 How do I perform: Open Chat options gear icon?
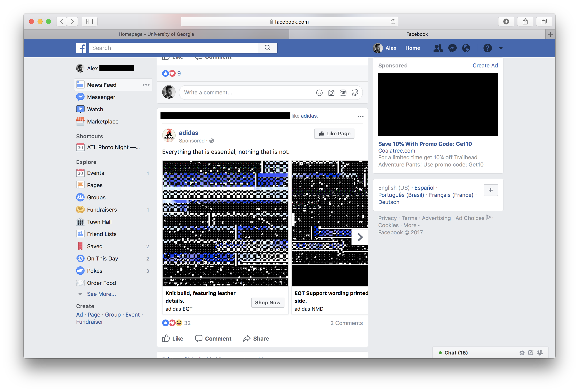(x=522, y=352)
